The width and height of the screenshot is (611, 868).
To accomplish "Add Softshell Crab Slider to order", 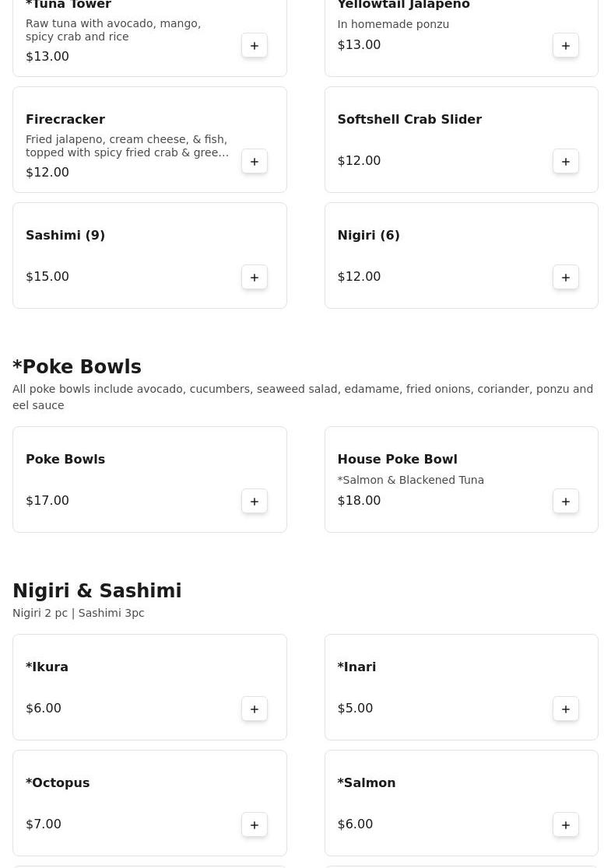I will [x=566, y=162].
